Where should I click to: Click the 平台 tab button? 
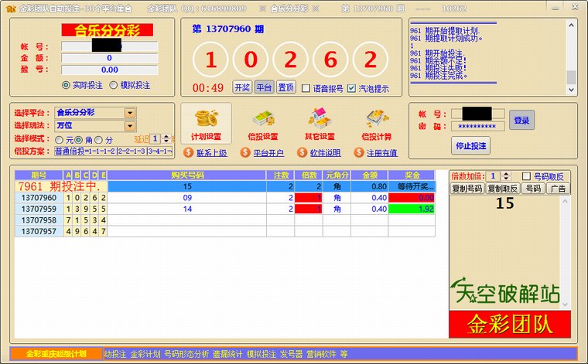(264, 88)
